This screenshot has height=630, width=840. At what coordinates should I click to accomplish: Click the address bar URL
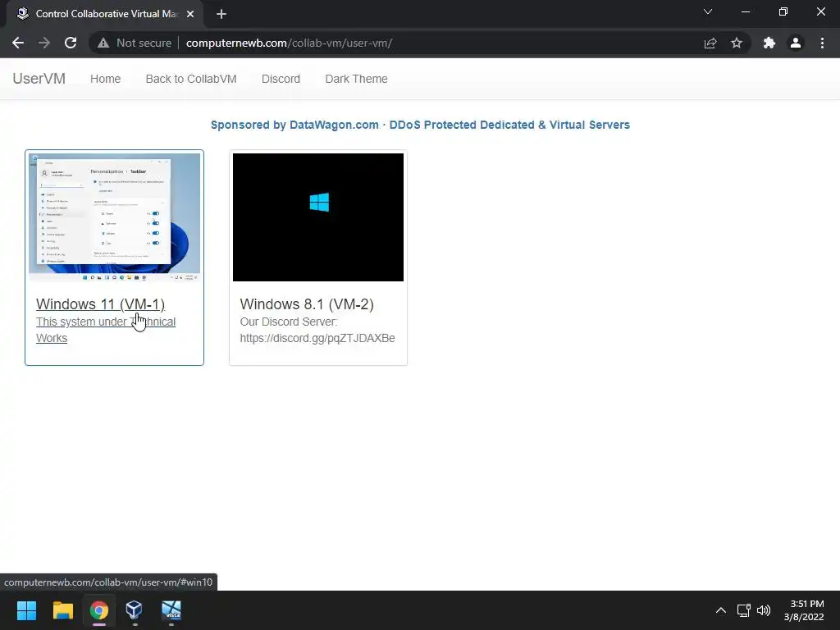(290, 43)
